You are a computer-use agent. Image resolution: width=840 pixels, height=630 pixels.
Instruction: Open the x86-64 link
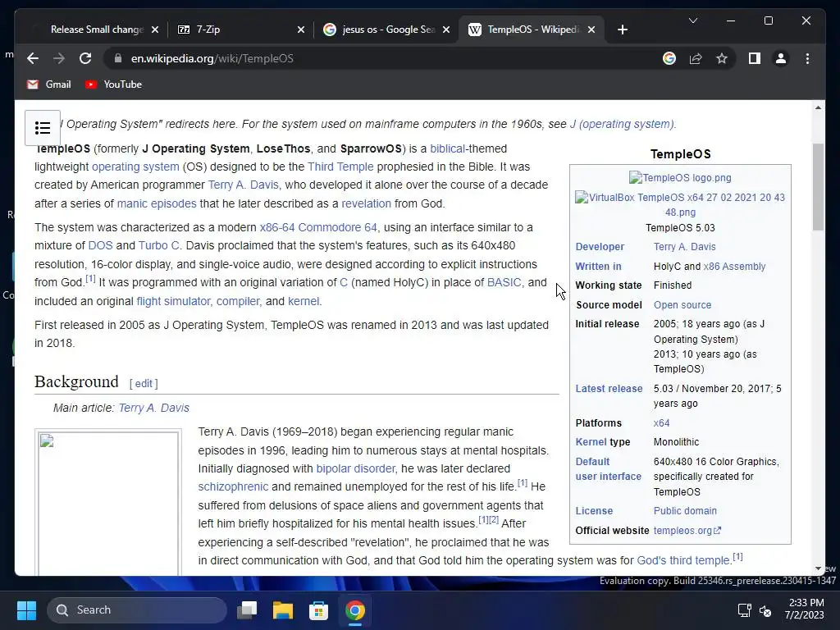coord(277,227)
